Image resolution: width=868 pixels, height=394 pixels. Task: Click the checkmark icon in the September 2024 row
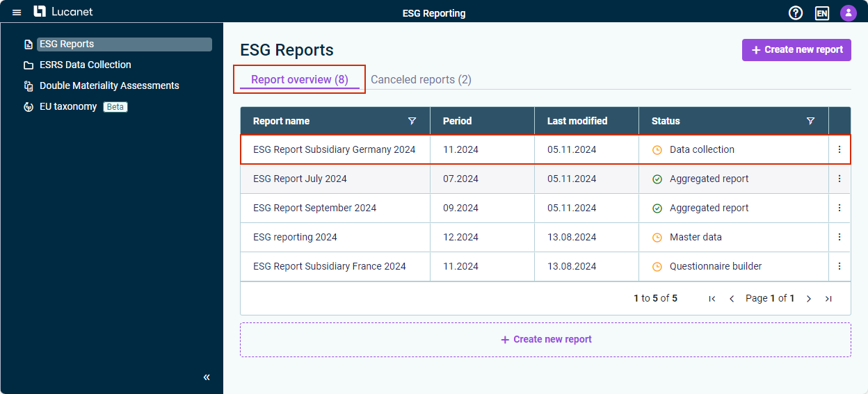(657, 208)
